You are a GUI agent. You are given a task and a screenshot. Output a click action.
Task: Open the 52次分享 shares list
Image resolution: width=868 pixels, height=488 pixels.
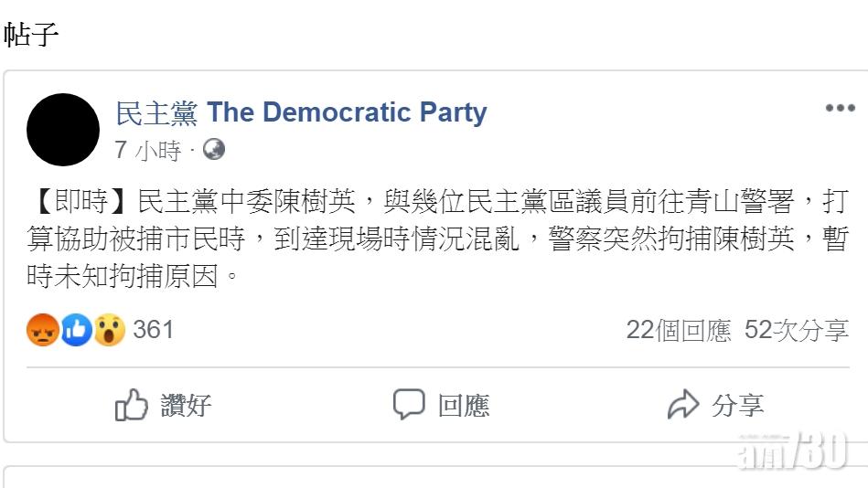pyautogui.click(x=797, y=330)
